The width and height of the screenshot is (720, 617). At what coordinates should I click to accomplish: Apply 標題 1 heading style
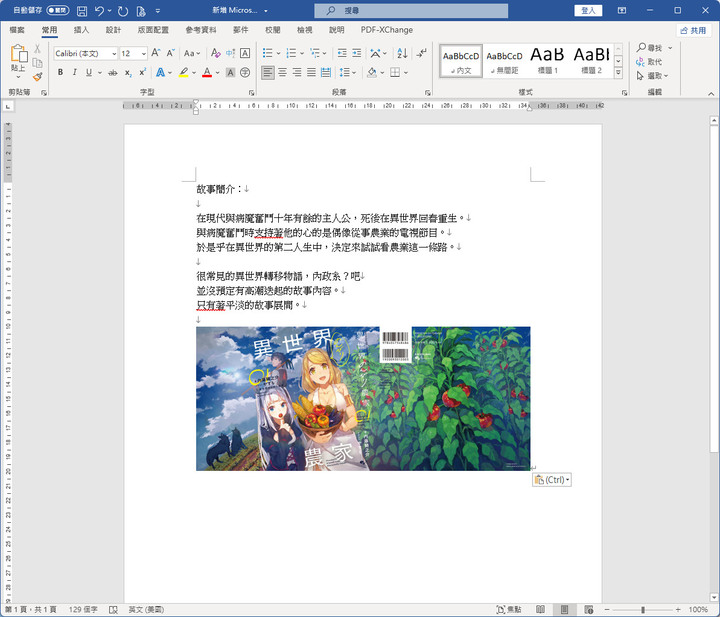coord(547,60)
